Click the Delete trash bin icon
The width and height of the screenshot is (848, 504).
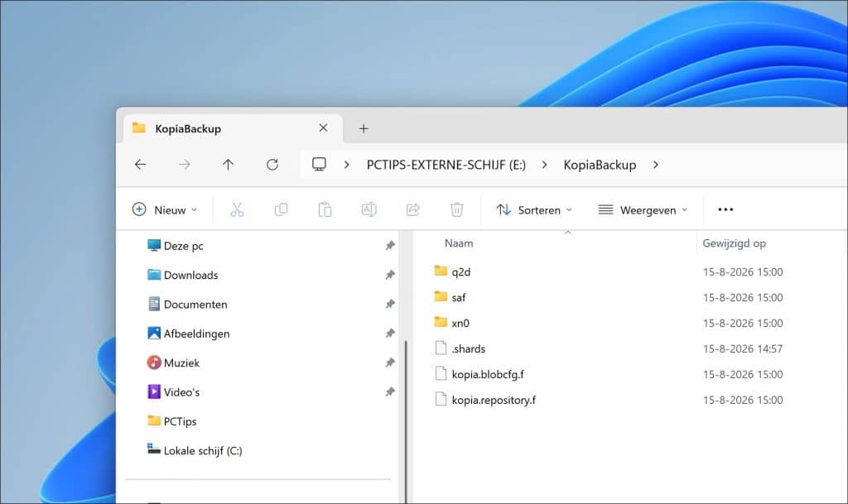(x=457, y=209)
